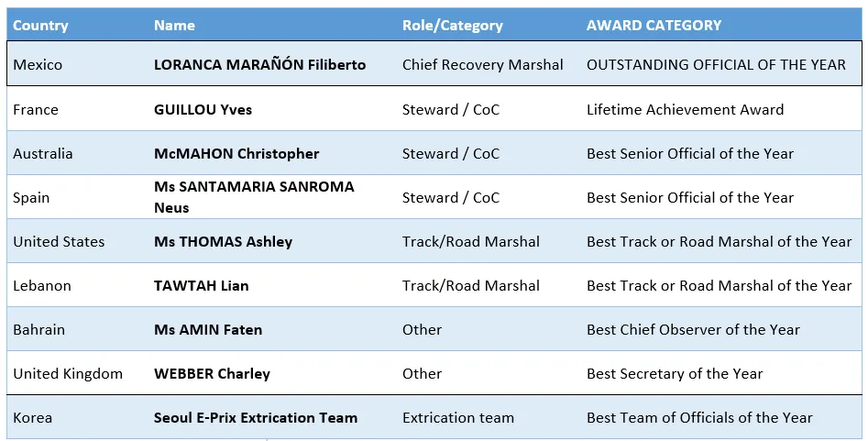Click the United Kingdom country cell
Screen dimensions: 868x441
(68, 374)
